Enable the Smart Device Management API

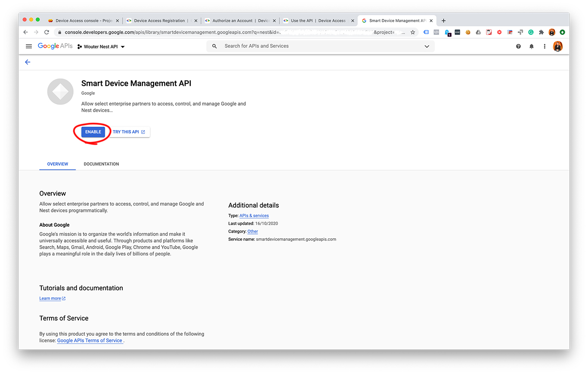point(93,132)
